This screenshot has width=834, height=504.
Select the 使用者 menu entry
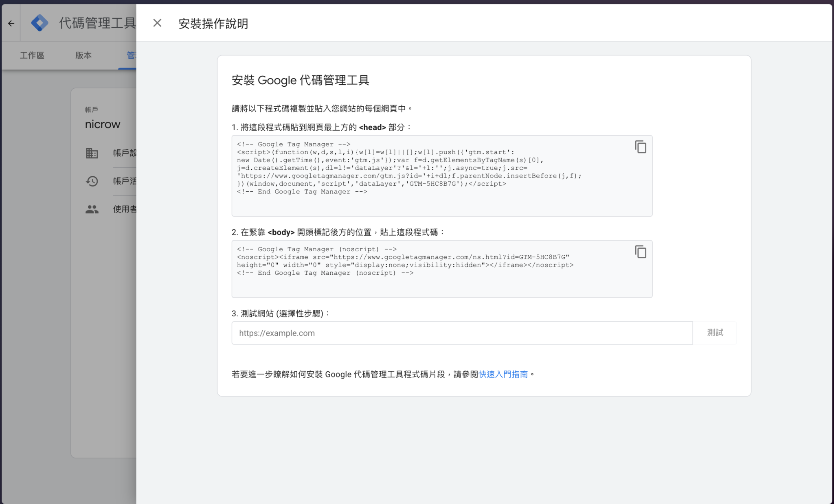tap(124, 210)
